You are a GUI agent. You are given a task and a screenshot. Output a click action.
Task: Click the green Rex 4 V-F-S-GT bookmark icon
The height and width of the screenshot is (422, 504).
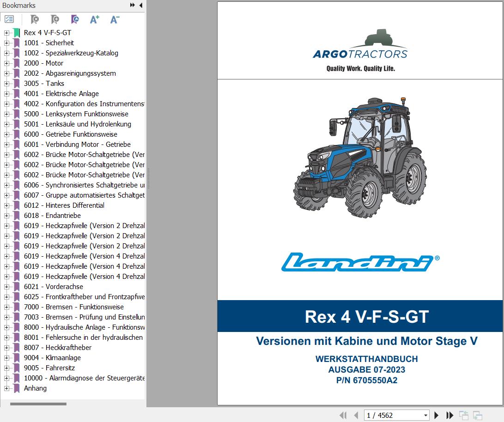17,33
